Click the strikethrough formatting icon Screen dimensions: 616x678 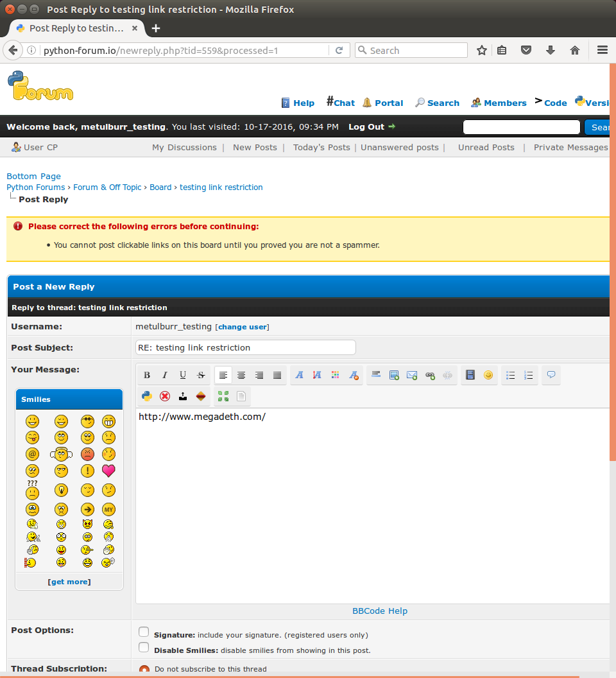[x=201, y=376]
